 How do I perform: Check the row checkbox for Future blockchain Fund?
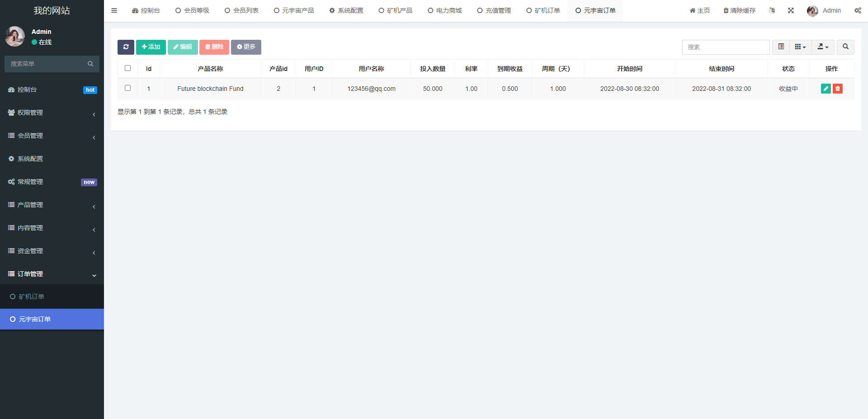127,89
